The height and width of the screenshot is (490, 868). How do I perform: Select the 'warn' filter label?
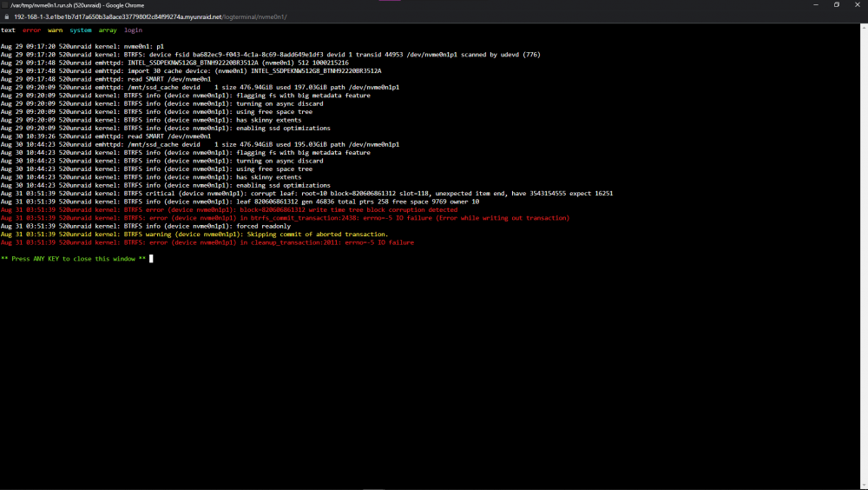[x=55, y=30]
